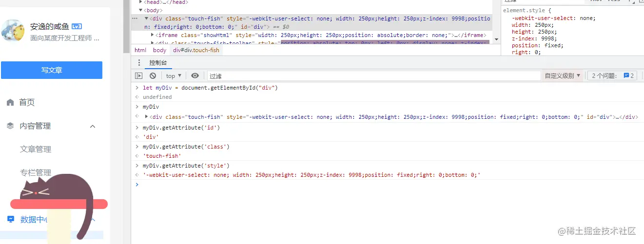Open 专栏管理 submenu item
Screen dimensions: 644x244
click(36, 172)
